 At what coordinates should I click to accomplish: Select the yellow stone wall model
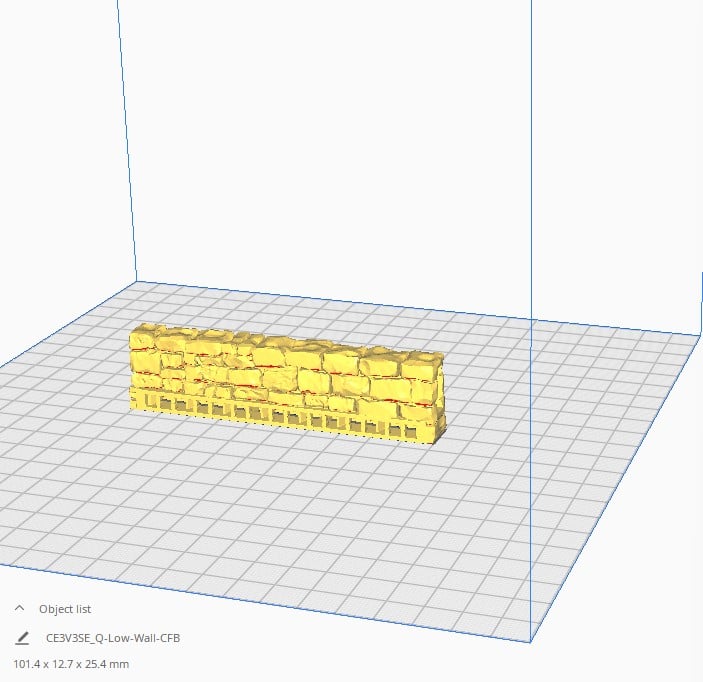(x=287, y=383)
